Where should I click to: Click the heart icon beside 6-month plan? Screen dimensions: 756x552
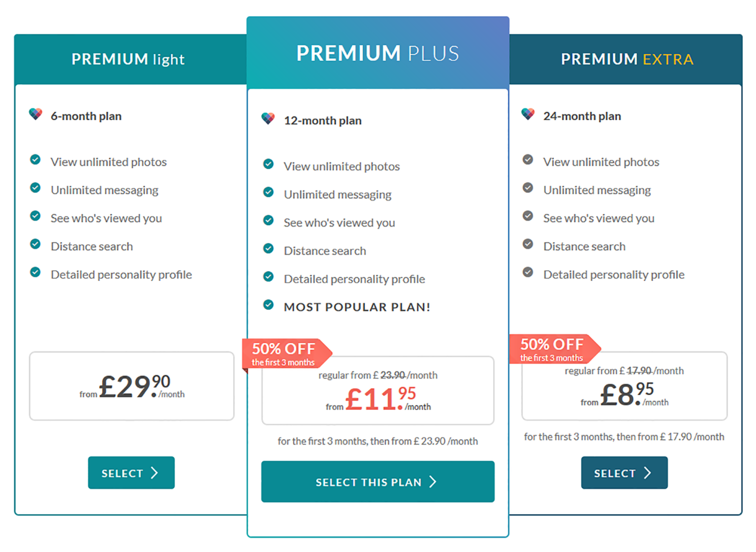click(35, 114)
